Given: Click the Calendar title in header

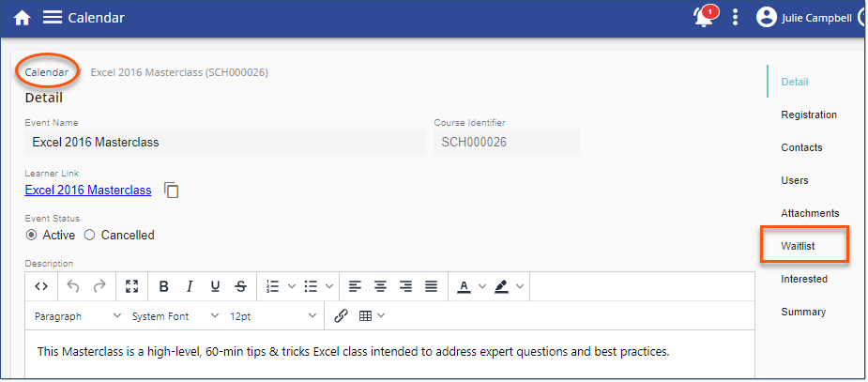Looking at the screenshot, I should click(x=97, y=18).
